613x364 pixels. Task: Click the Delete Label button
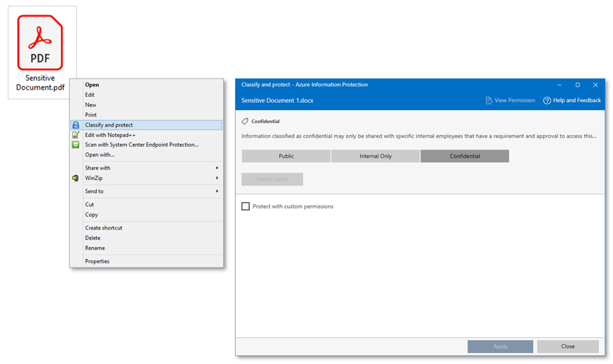tap(272, 179)
